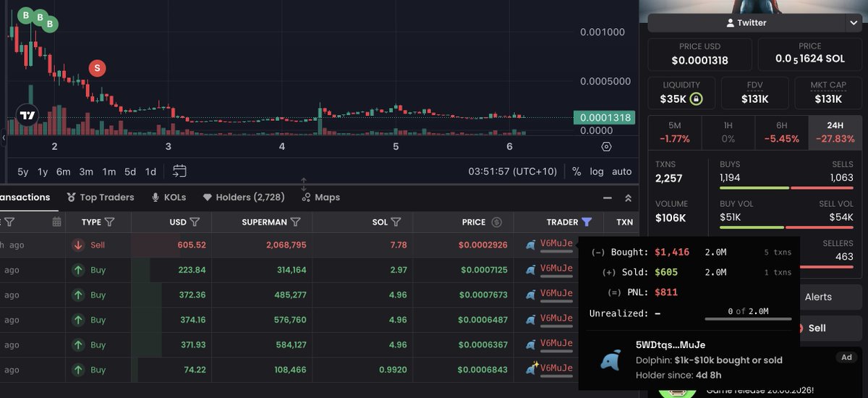The image size is (868, 398).
Task: Click the unrealized 0 of 2.0M progress bar
Action: pos(748,318)
